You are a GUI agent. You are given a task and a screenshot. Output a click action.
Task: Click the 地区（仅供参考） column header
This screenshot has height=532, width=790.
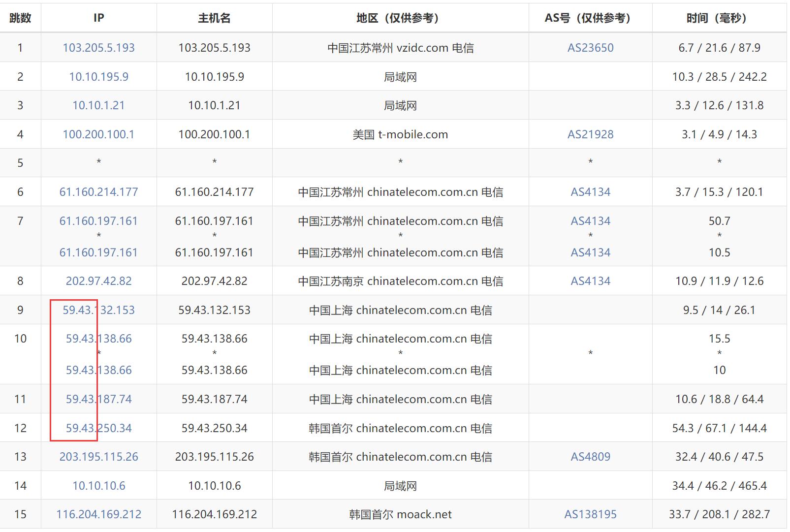[400, 18]
